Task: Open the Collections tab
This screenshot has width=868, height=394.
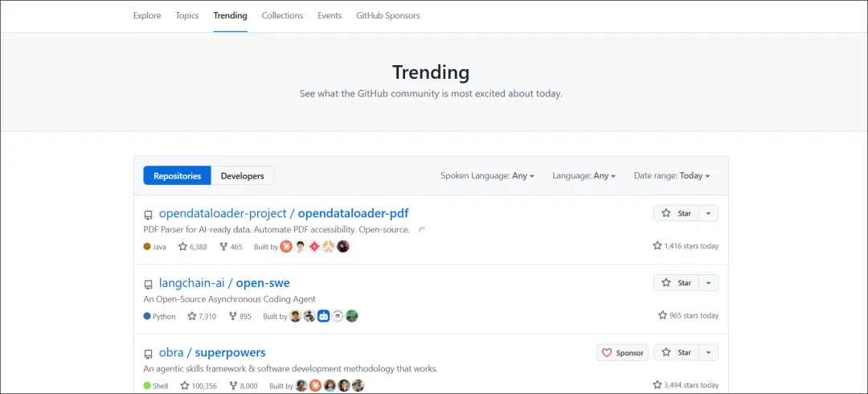Action: (x=282, y=15)
